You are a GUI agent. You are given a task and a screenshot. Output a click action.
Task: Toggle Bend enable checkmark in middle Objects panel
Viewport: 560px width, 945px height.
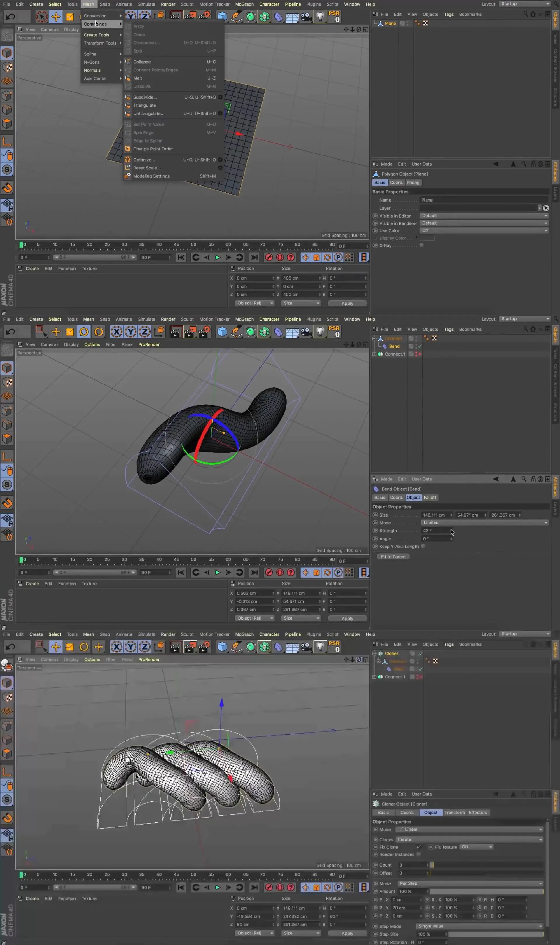point(420,346)
